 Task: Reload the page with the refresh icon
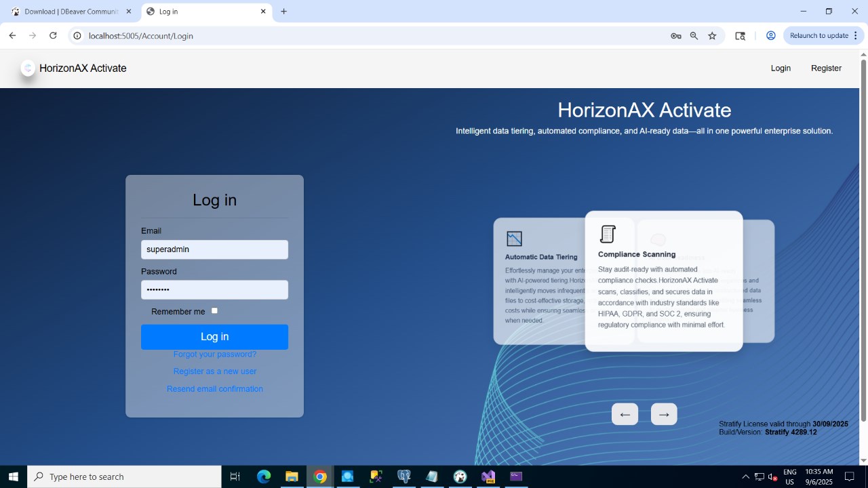[x=53, y=36]
